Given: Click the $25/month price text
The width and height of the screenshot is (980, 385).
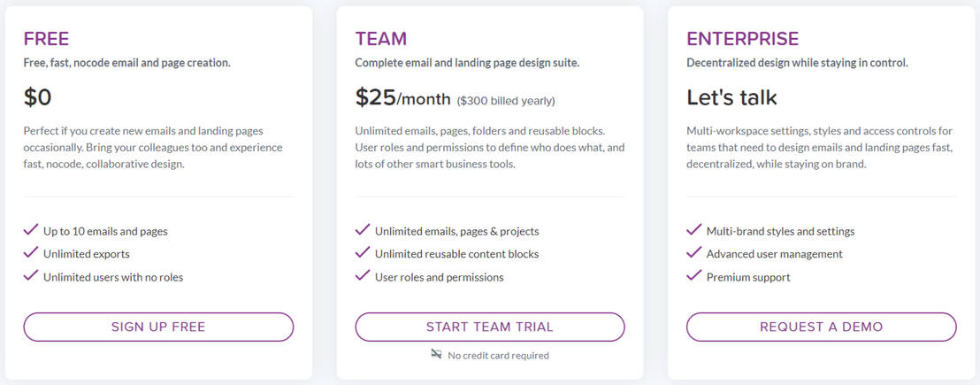Looking at the screenshot, I should pyautogui.click(x=402, y=97).
